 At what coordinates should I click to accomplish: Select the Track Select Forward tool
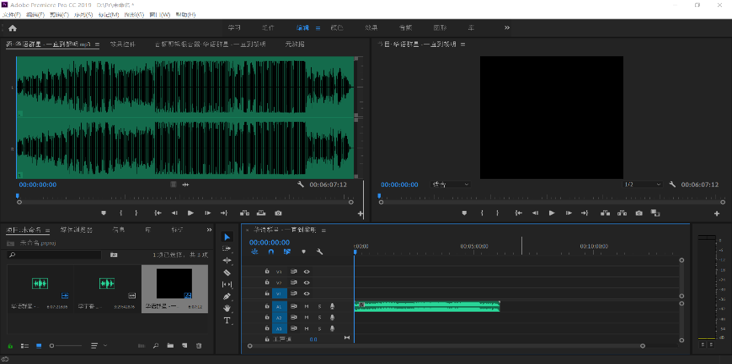[x=227, y=249]
